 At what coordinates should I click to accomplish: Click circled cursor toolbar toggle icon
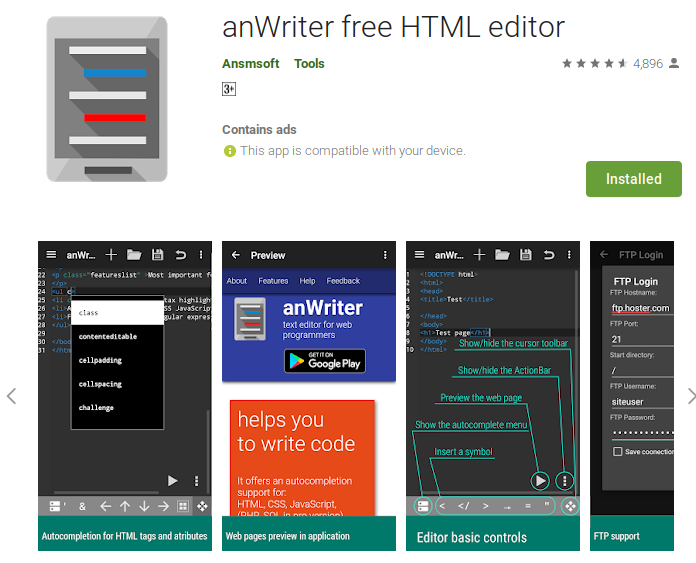tap(570, 506)
